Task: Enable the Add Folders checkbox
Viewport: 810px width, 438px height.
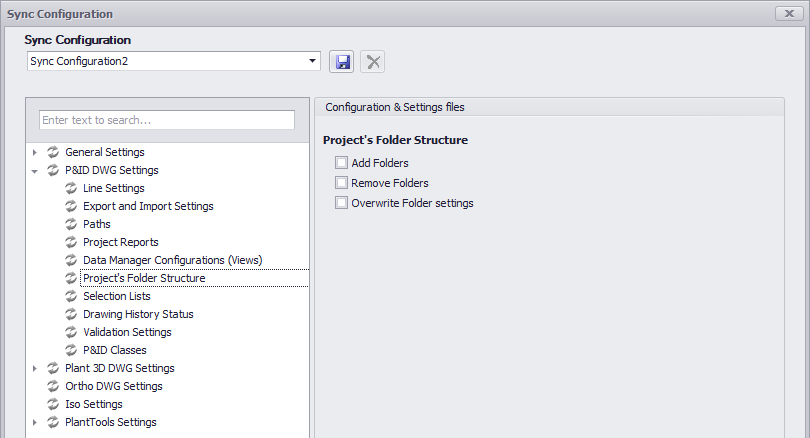Action: [341, 163]
